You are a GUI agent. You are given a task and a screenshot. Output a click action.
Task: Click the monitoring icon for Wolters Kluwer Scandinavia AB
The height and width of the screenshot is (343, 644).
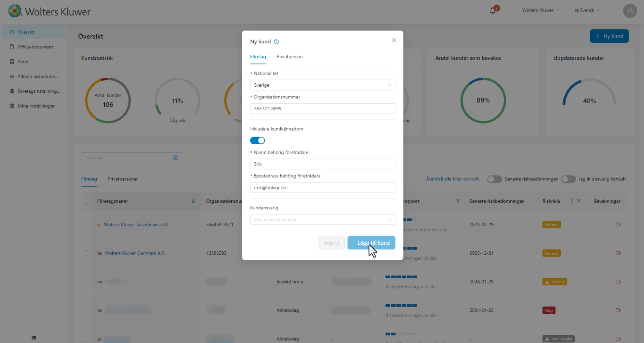click(618, 225)
